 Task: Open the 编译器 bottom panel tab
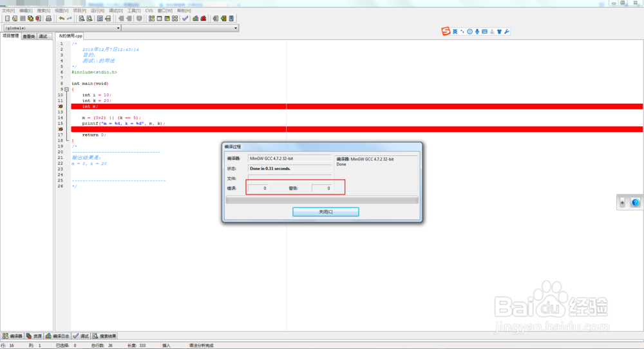(x=12, y=336)
